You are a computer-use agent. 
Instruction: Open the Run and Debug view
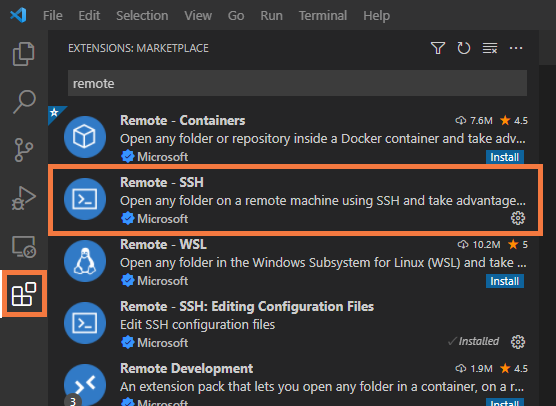24,198
